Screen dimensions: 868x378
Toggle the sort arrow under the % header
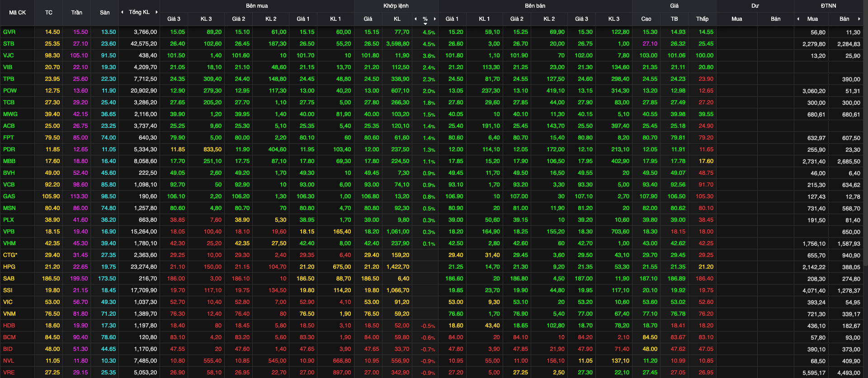pos(425,23)
